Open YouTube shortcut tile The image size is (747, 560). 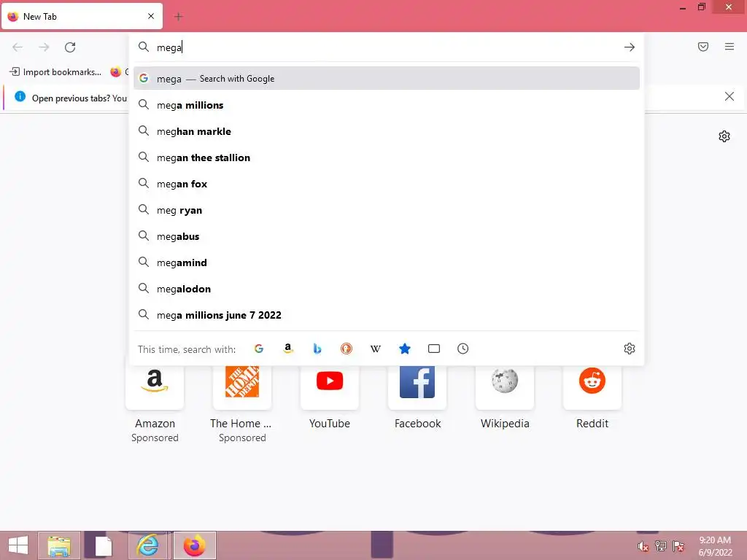(330, 386)
